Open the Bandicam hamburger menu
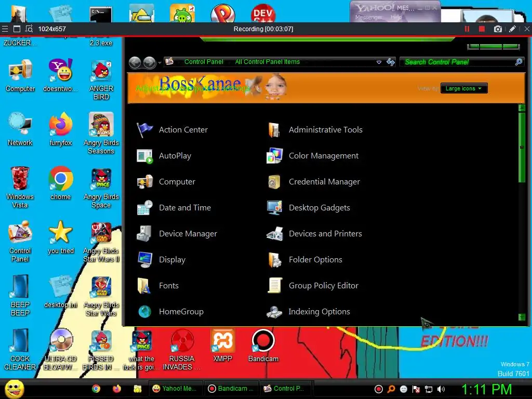The width and height of the screenshot is (532, 399). (5, 29)
